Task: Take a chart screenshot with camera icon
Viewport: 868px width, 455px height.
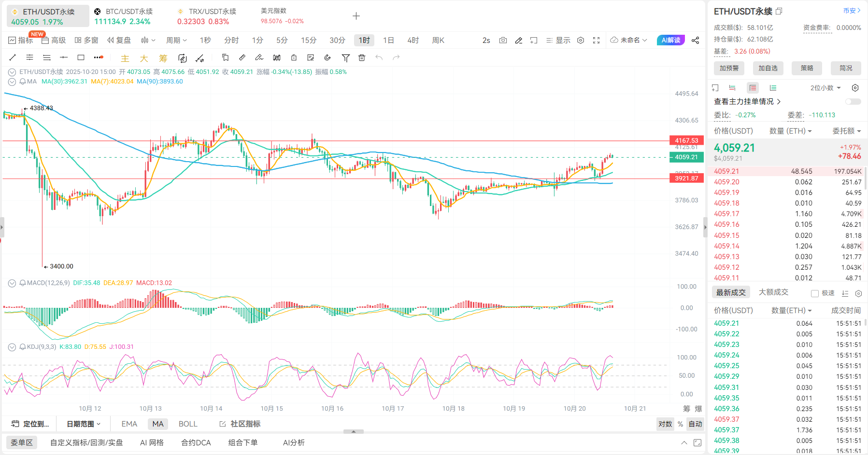Action: pos(503,41)
